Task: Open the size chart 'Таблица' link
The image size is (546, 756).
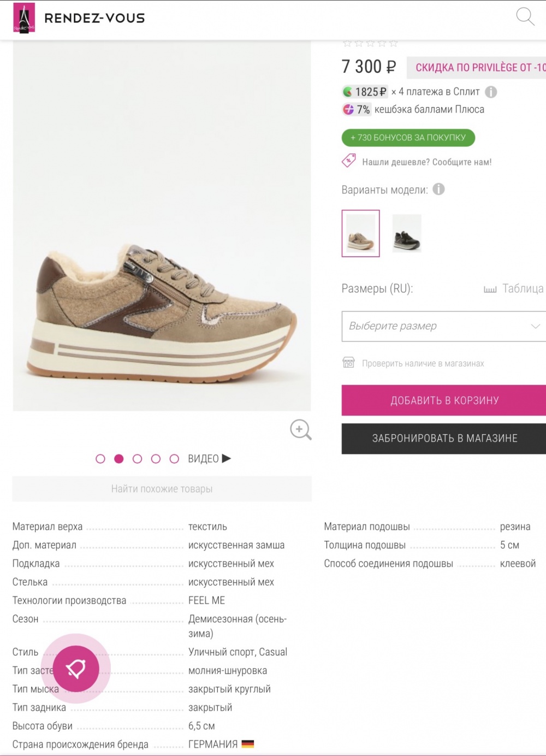Action: pyautogui.click(x=514, y=288)
